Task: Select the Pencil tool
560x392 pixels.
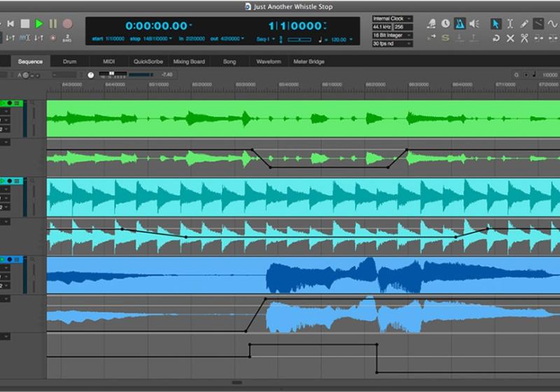Action: [524, 24]
